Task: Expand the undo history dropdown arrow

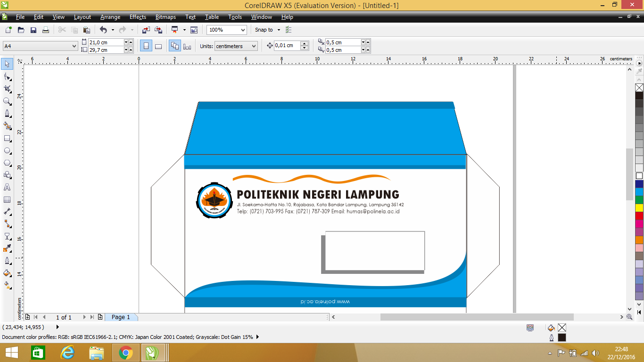Action: (113, 30)
